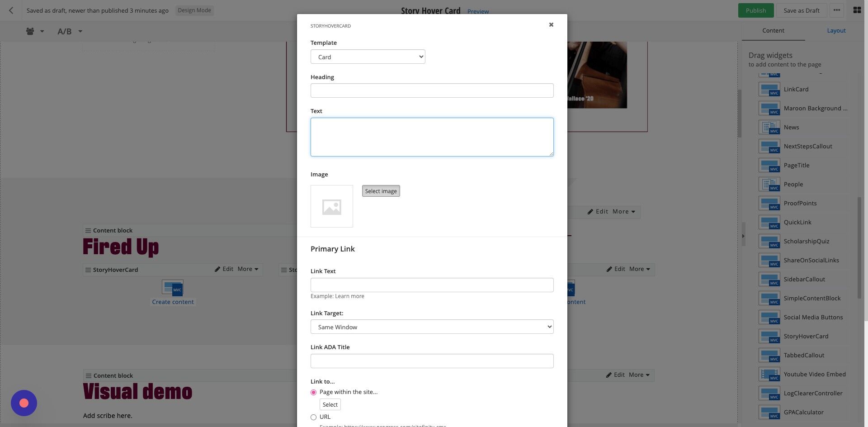Open More menu beside Visual demo block

[x=639, y=375]
